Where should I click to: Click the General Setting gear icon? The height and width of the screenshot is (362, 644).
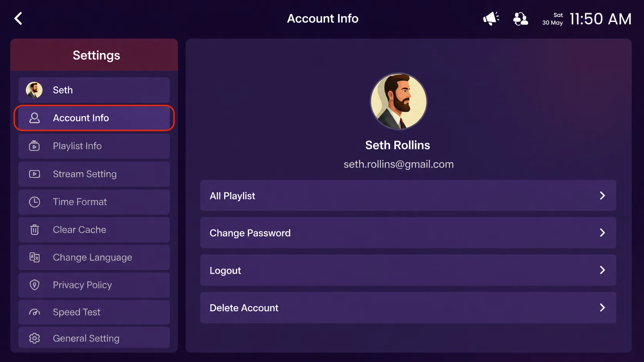click(x=34, y=338)
